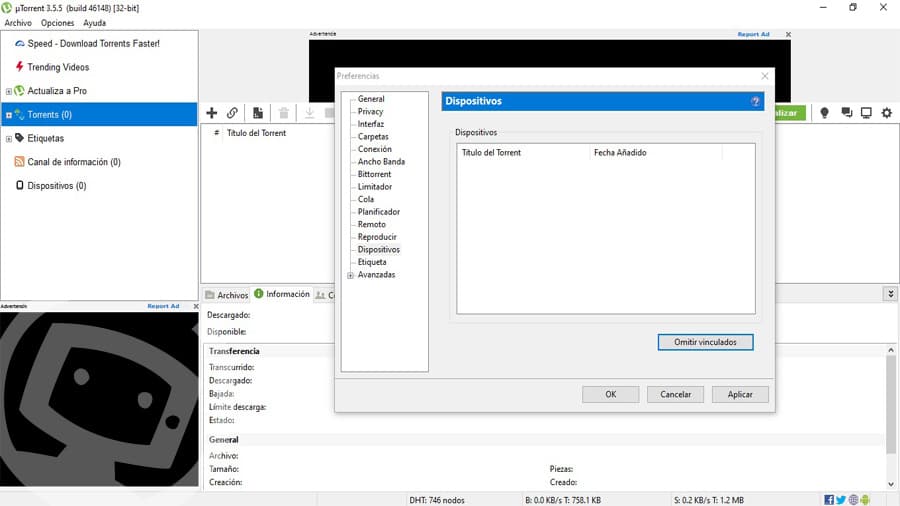Click the Add Torrent from URL link icon
The width and height of the screenshot is (900, 506).
pyautogui.click(x=232, y=113)
